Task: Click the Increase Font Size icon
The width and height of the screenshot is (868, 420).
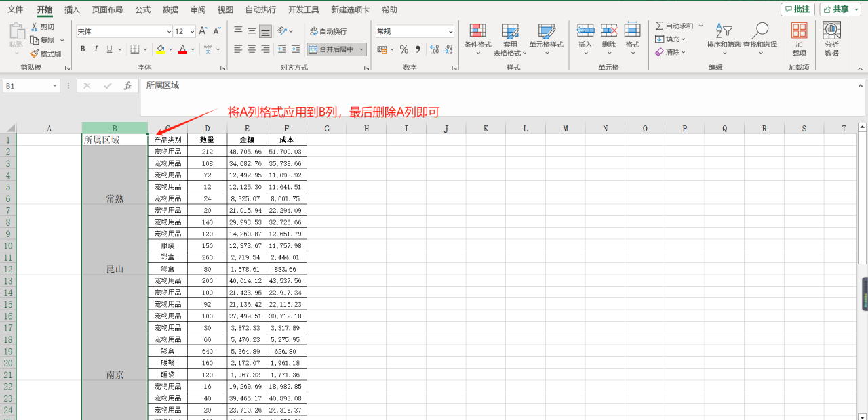Action: coord(203,31)
